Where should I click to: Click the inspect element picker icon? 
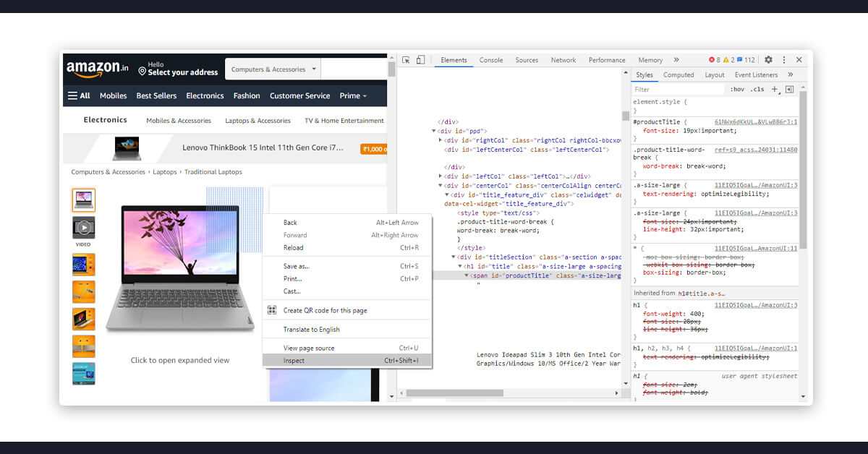tap(407, 60)
